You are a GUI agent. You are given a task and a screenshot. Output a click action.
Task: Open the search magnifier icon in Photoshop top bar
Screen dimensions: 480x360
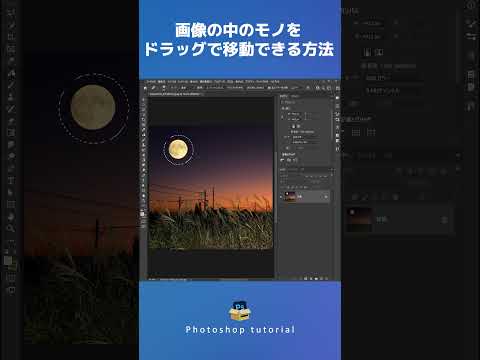[318, 88]
